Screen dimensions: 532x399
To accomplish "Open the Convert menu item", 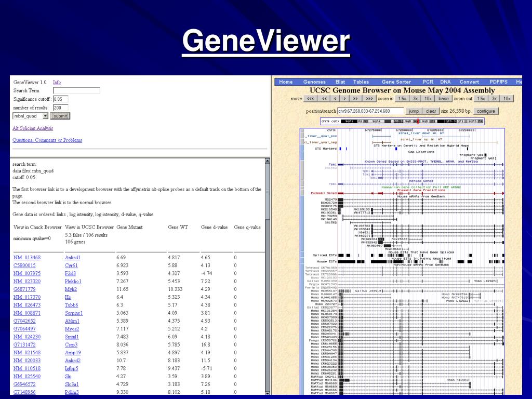I will [x=469, y=82].
